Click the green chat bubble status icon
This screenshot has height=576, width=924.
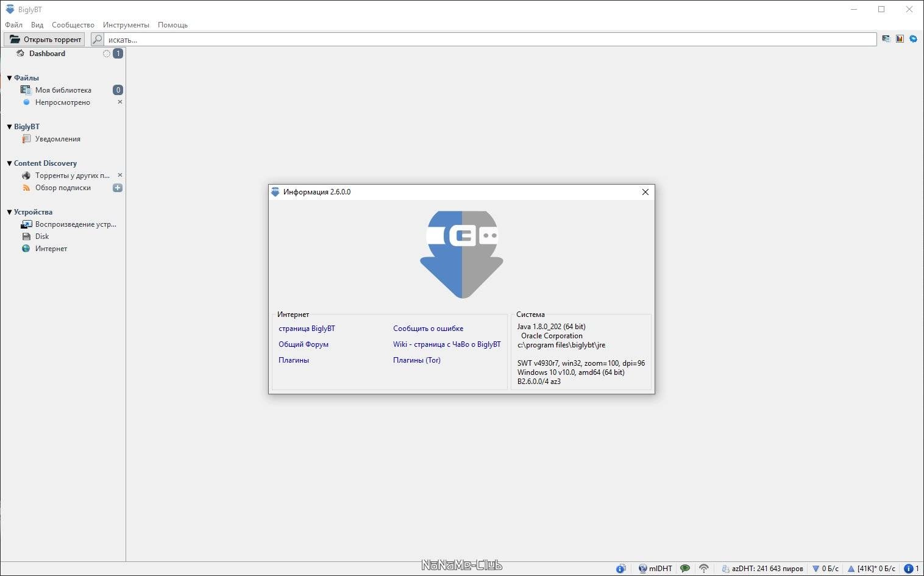(x=685, y=569)
